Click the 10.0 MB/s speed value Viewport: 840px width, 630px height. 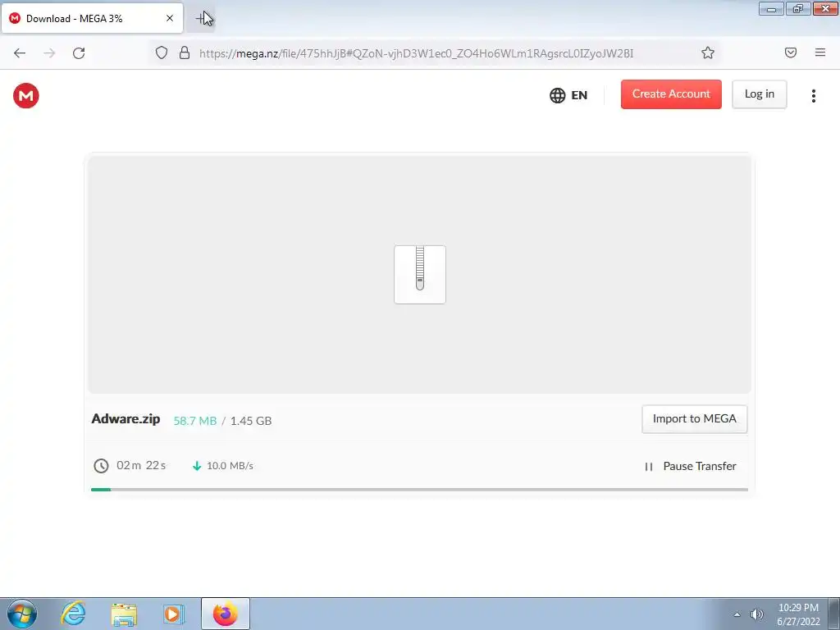coord(230,466)
